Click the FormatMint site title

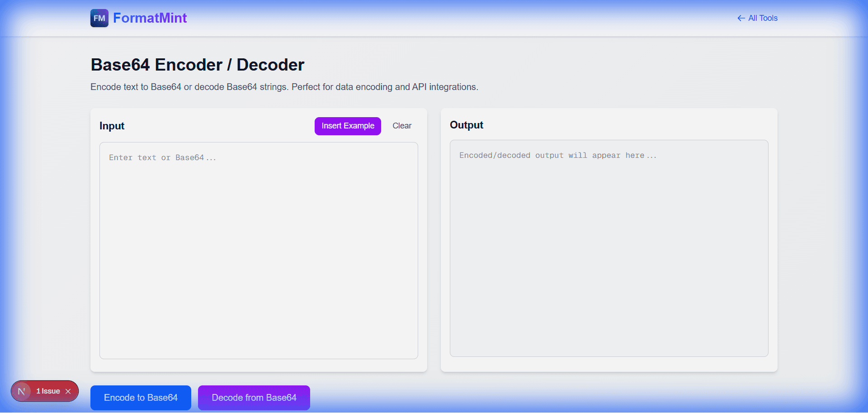tap(150, 18)
